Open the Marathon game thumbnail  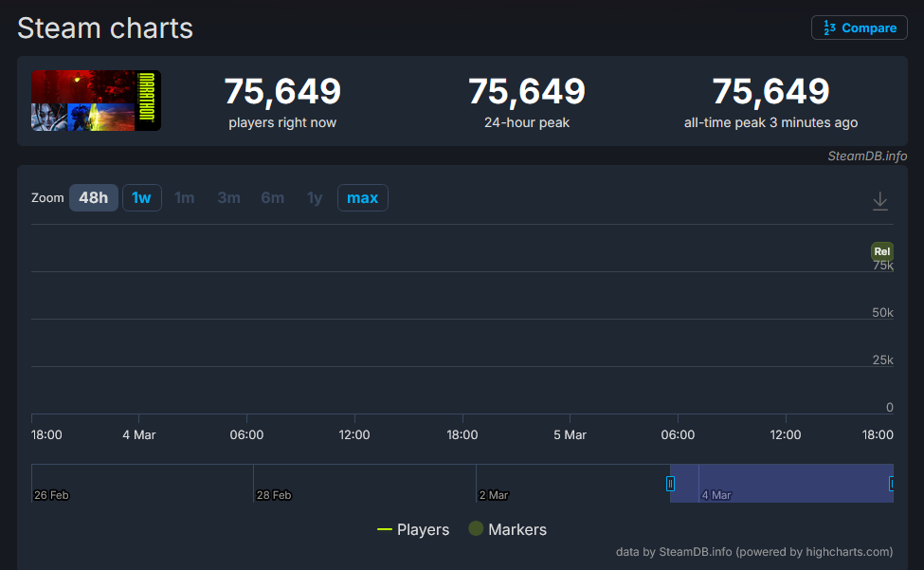pos(96,101)
